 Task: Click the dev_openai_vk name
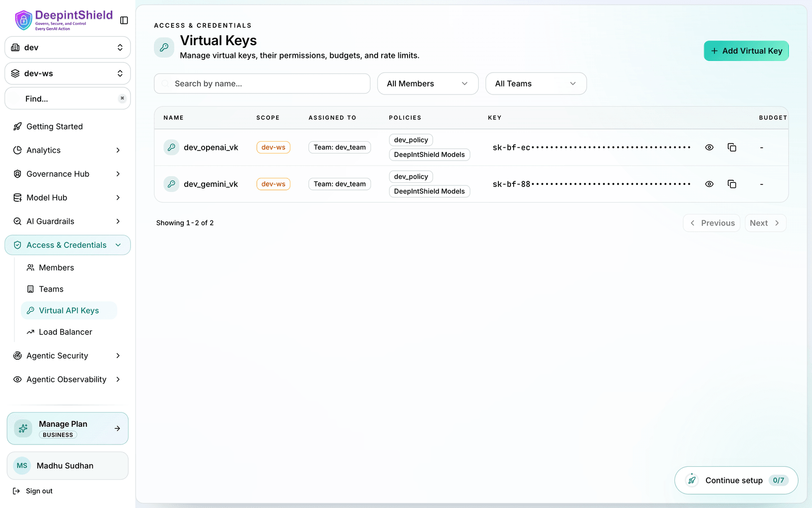211,147
